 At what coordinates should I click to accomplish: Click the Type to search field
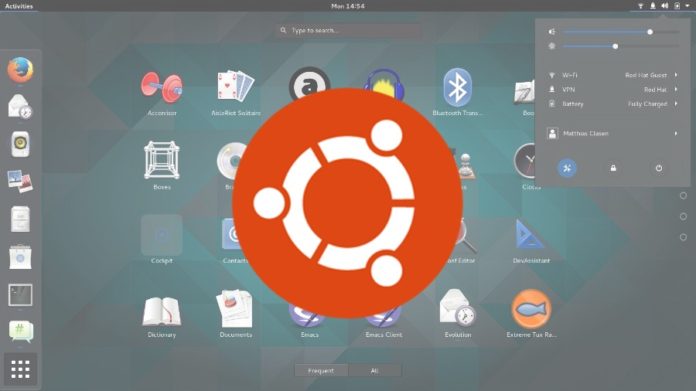pyautogui.click(x=349, y=31)
